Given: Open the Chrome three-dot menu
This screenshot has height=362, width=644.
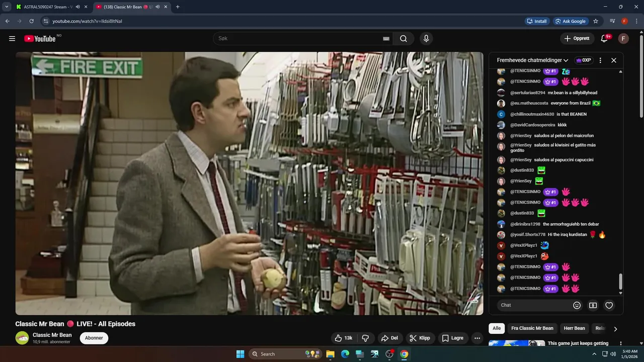Looking at the screenshot, I should point(636,21).
